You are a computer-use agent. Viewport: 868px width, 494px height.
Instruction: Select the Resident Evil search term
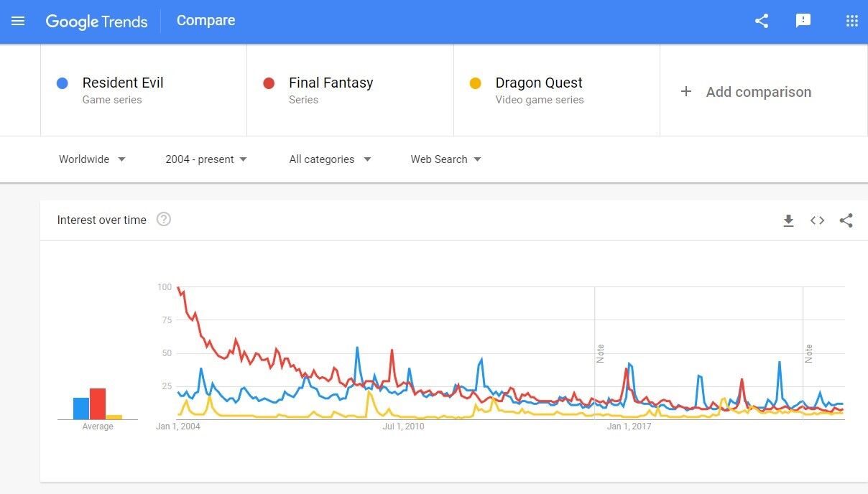click(x=123, y=83)
